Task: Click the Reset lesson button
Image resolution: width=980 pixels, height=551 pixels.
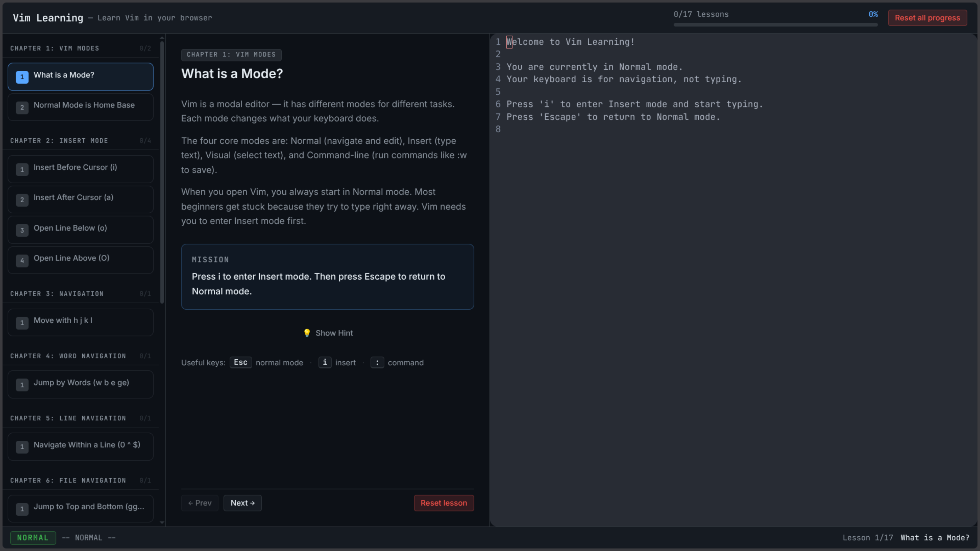Action: pyautogui.click(x=444, y=503)
